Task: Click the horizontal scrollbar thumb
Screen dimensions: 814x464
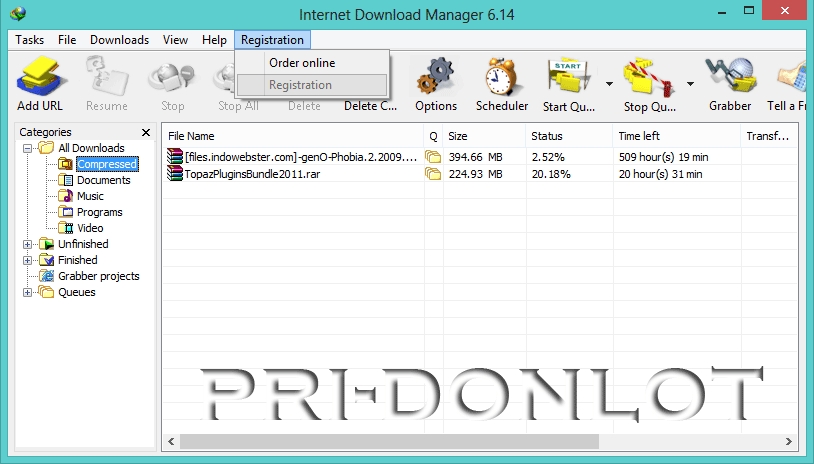Action: coord(389,442)
